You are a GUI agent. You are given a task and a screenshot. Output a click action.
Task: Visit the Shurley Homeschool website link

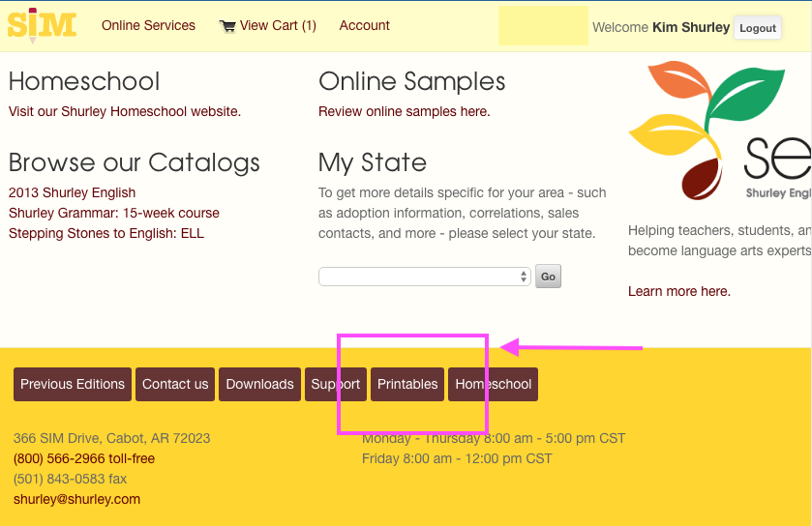coord(125,111)
